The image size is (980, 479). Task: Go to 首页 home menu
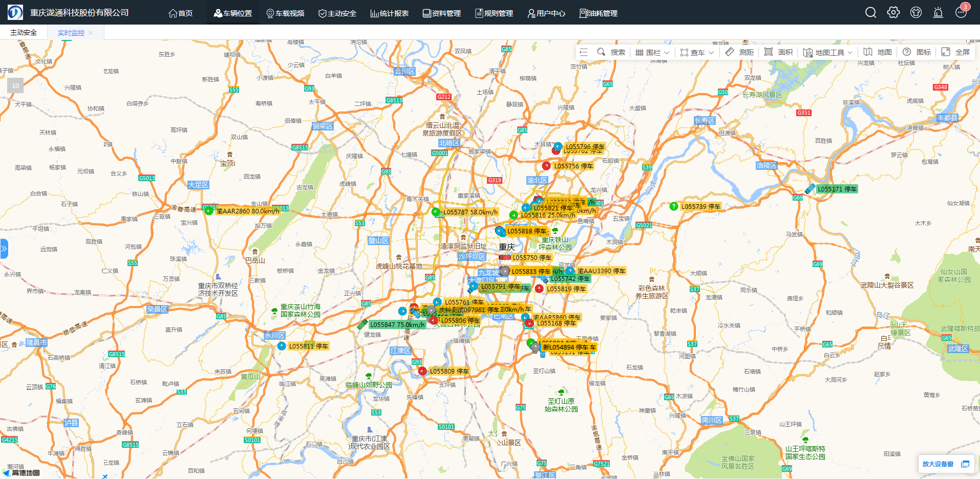tap(181, 13)
